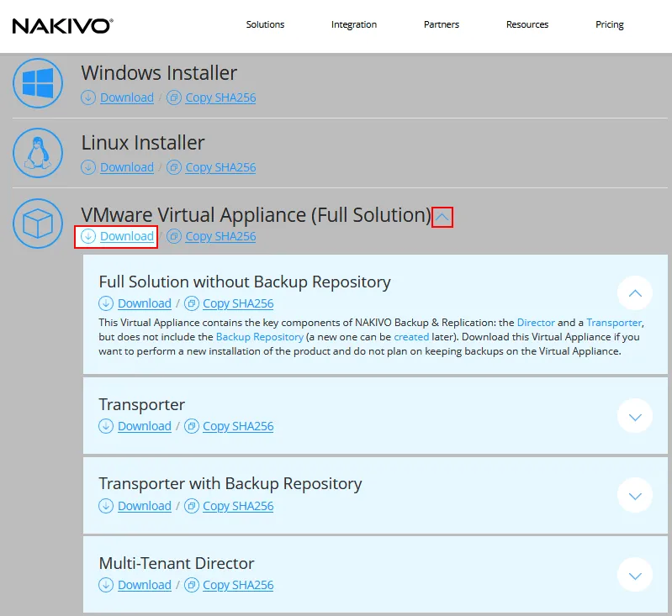Screen dimensions: 672x616
Task: Expand the Multi-Tenant Director section
Action: pos(635,576)
